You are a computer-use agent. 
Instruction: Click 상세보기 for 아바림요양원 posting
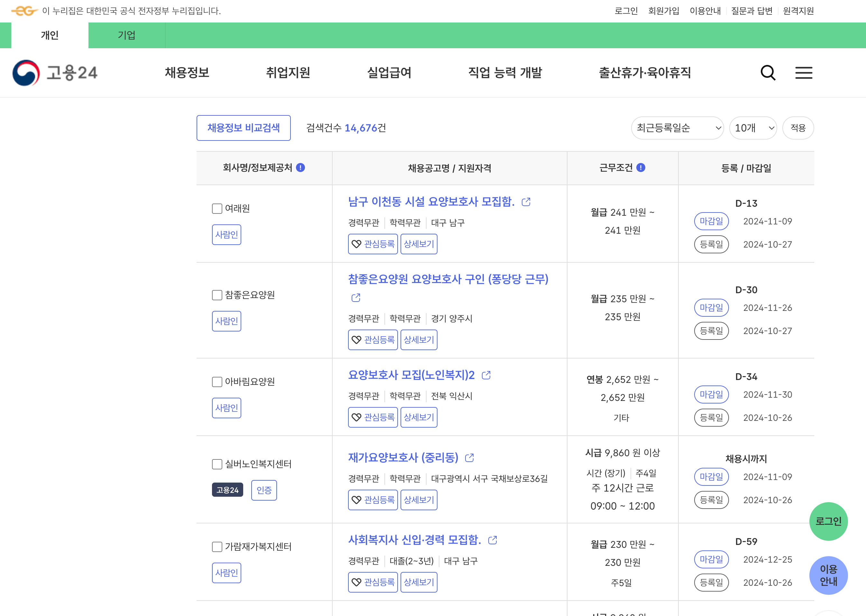point(419,418)
